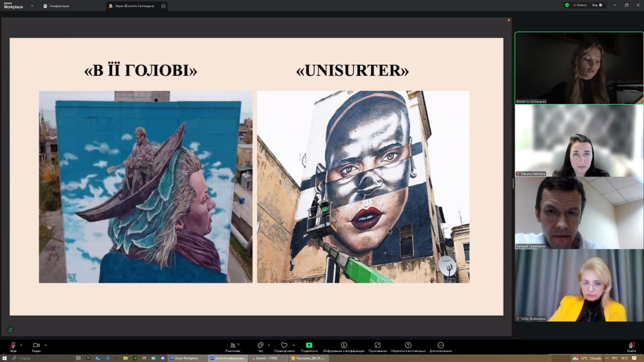Switch to Zoom Конференция taskbar window
This screenshot has height=362, width=644.
pos(228,358)
